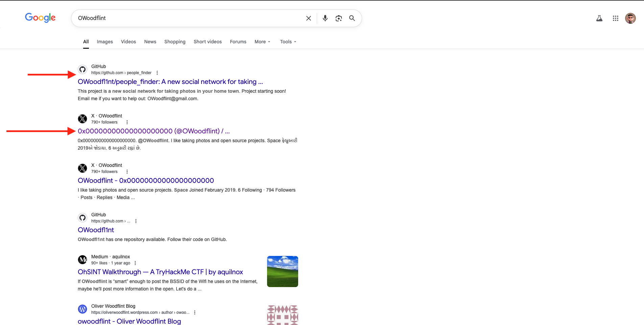644x325 pixels.
Task: Open Search Labs flask icon
Action: tap(599, 18)
